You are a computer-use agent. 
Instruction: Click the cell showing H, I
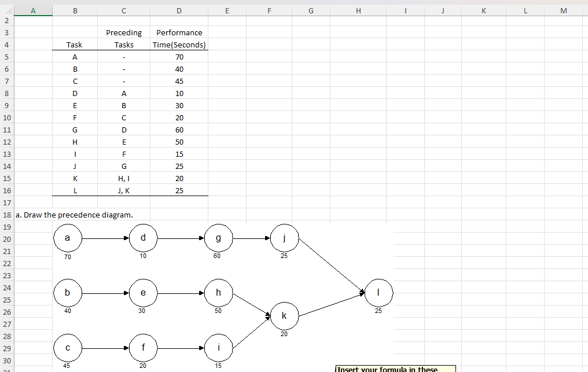(x=123, y=178)
